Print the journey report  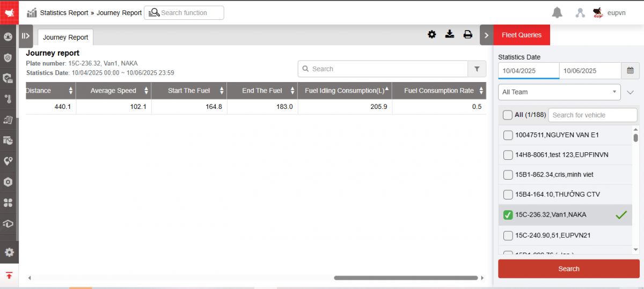click(x=468, y=35)
